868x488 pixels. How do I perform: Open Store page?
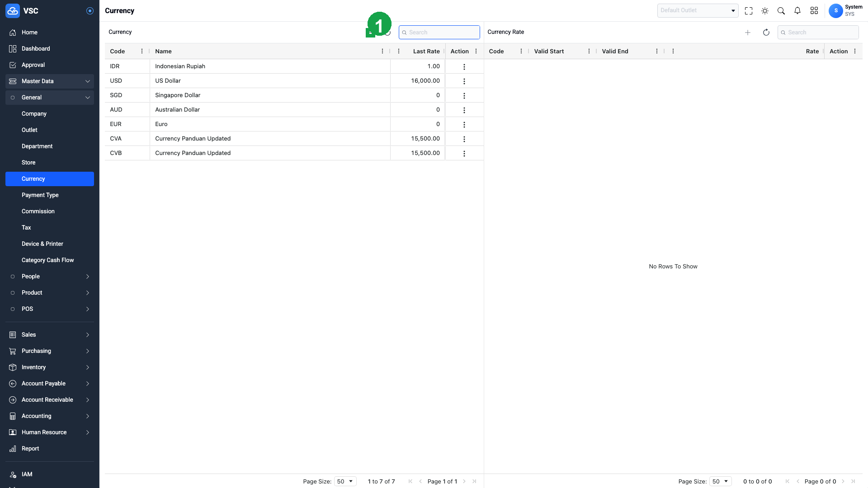point(50,163)
